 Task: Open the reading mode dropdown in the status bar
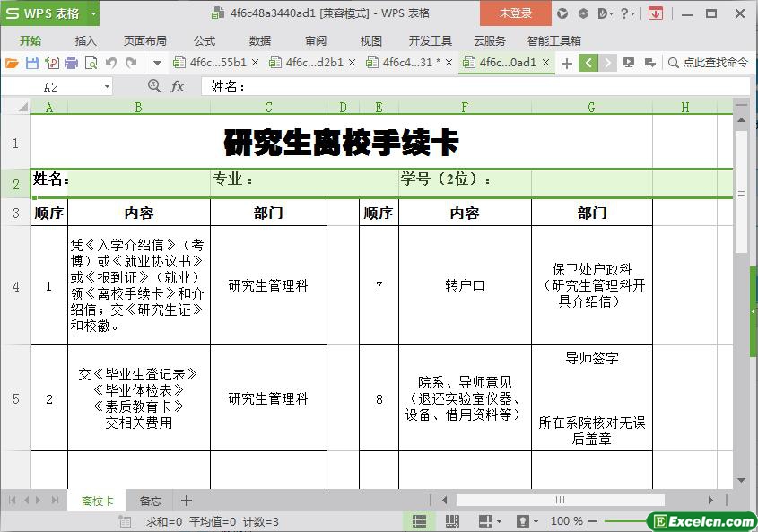[x=499, y=521]
